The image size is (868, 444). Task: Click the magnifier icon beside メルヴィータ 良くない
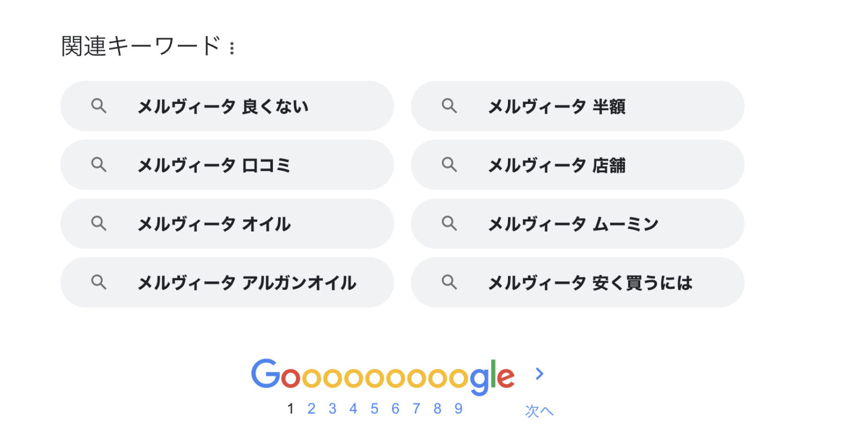click(x=99, y=106)
